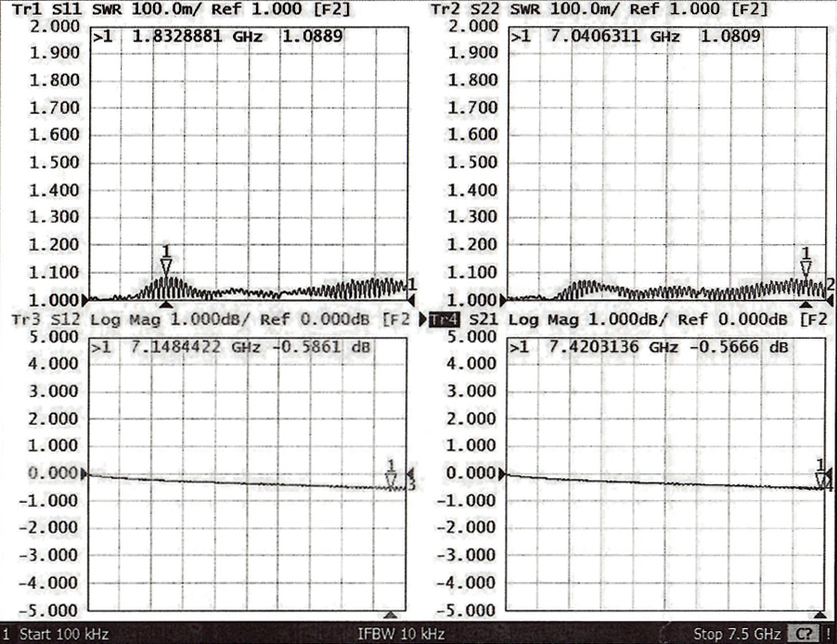The width and height of the screenshot is (837, 644).
Task: Click S12 reference position arrow at 0.000
Action: (87, 474)
